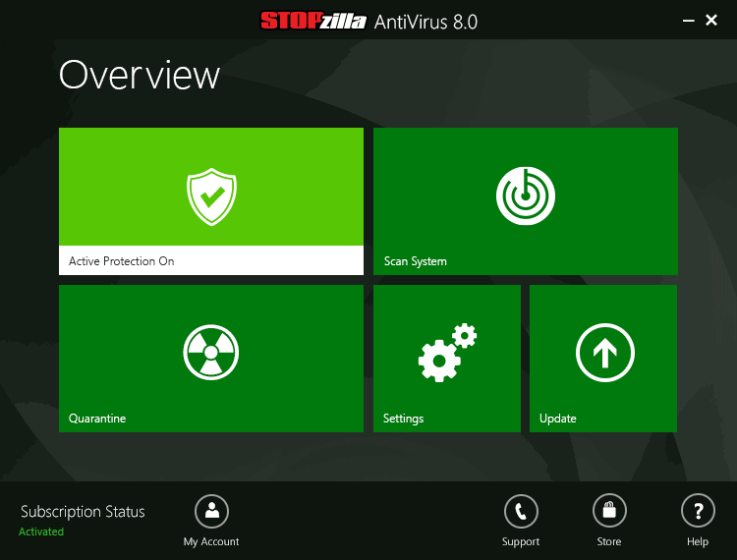This screenshot has width=737, height=560.
Task: Click the shield checkmark protection icon
Action: 211,196
